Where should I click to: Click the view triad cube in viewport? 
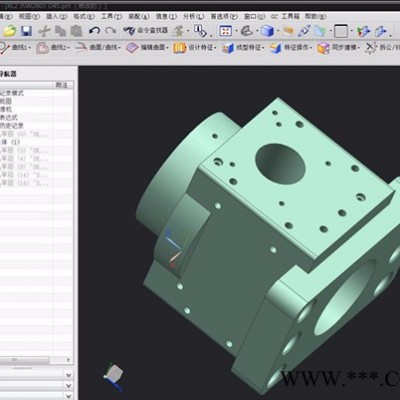[x=113, y=375]
